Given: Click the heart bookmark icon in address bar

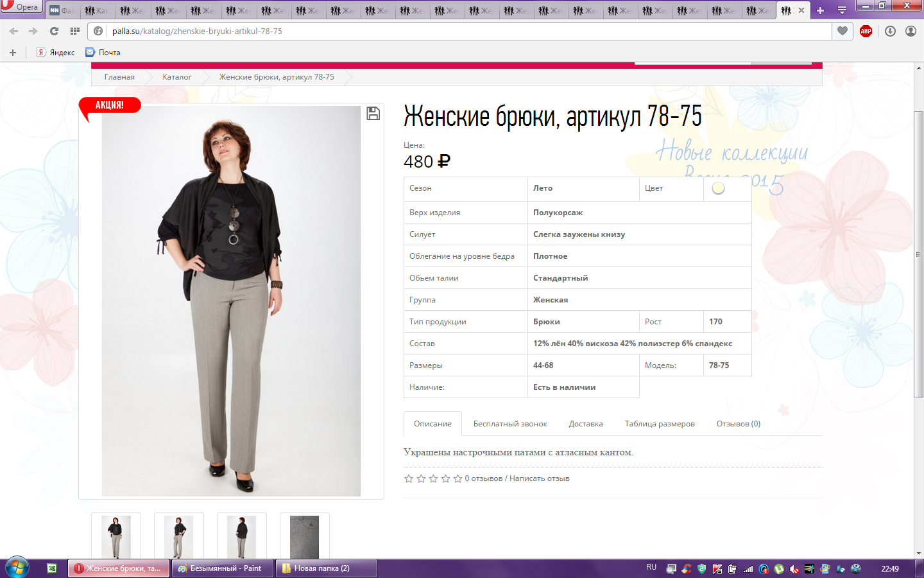Looking at the screenshot, I should pyautogui.click(x=843, y=31).
